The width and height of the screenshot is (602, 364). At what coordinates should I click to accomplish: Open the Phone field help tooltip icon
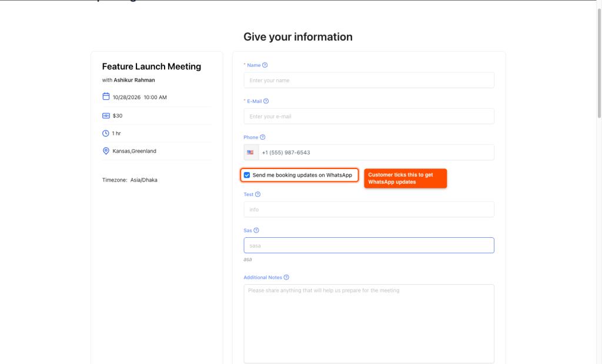coord(263,137)
